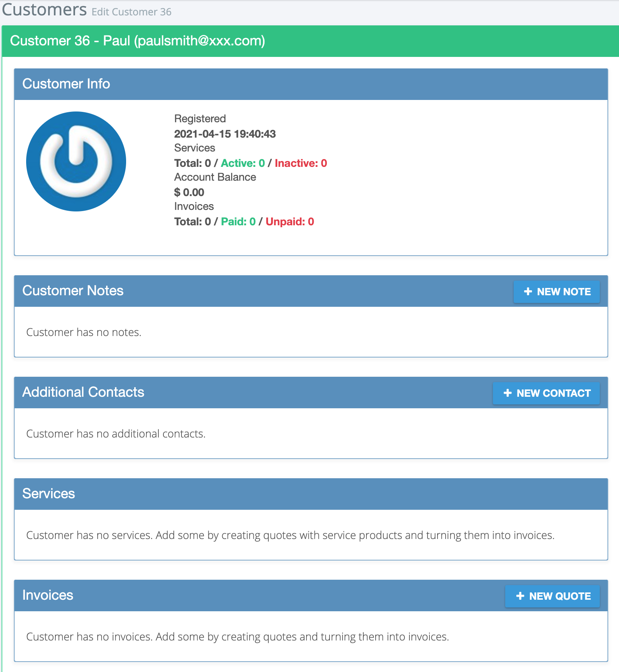Click the plus icon on NEW CONTACT button
The image size is (619, 672).
508,393
